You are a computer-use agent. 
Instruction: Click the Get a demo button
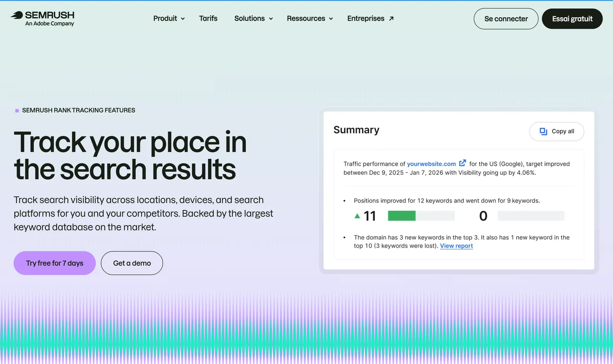pos(132,263)
